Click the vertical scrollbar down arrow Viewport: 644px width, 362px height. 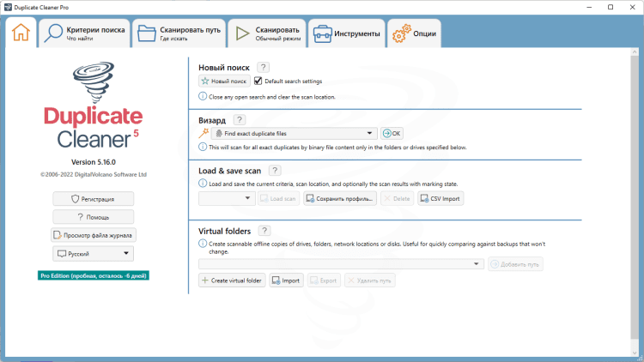click(635, 353)
